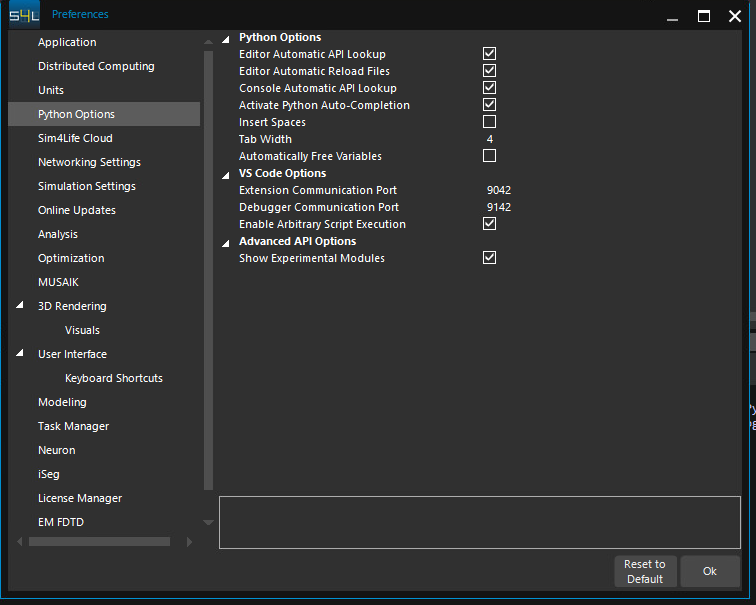Screen dimensions: 756x605
Task: Open iSeg preferences
Action: click(x=49, y=474)
